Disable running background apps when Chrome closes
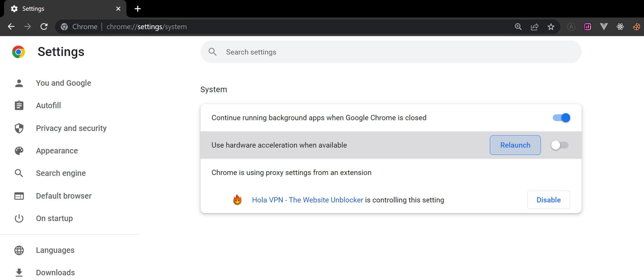The height and width of the screenshot is (280, 644). [560, 118]
